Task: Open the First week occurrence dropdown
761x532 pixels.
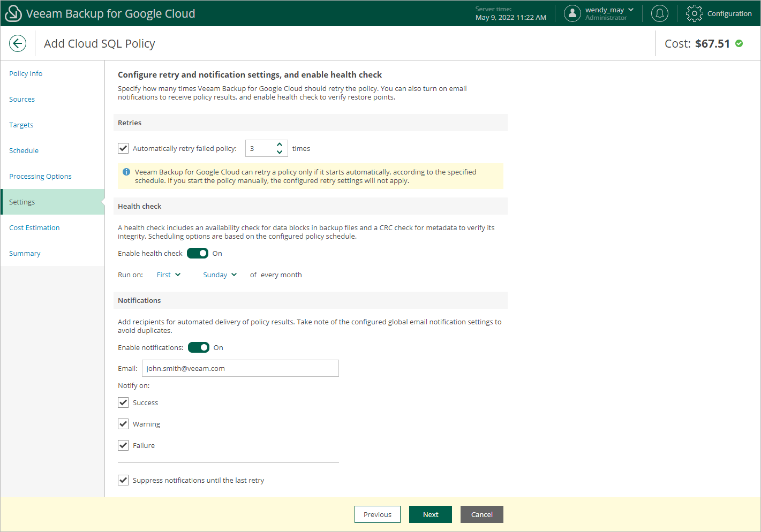Action: [x=169, y=275]
